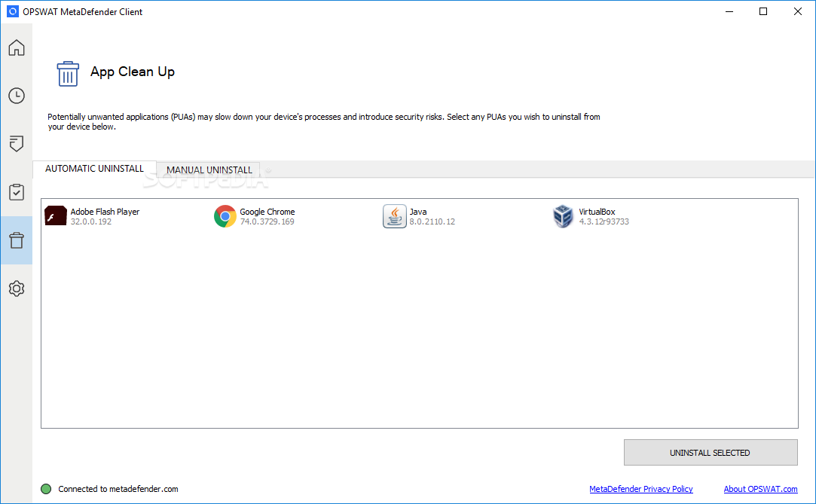
Task: Open the clock history sidebar icon
Action: 17,96
